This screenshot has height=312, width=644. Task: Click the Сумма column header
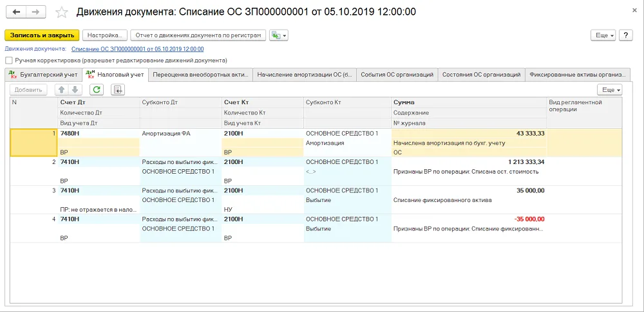[469, 102]
